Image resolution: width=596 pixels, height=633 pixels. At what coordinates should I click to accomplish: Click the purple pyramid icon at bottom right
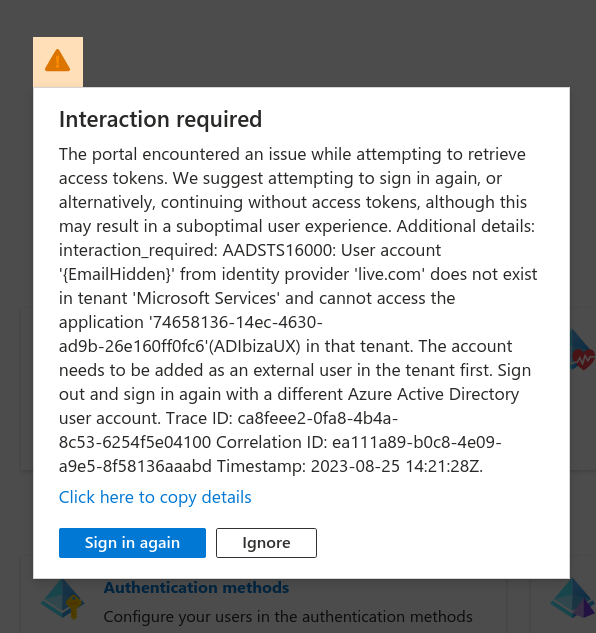[x=573, y=599]
